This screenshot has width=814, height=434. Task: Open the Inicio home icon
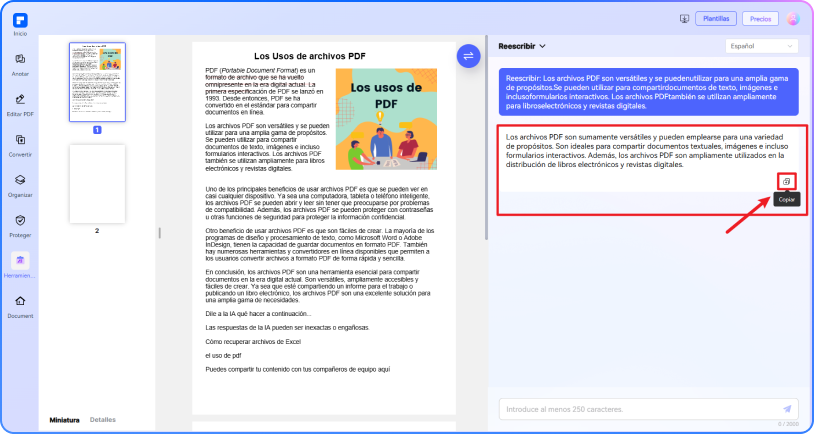click(x=20, y=20)
